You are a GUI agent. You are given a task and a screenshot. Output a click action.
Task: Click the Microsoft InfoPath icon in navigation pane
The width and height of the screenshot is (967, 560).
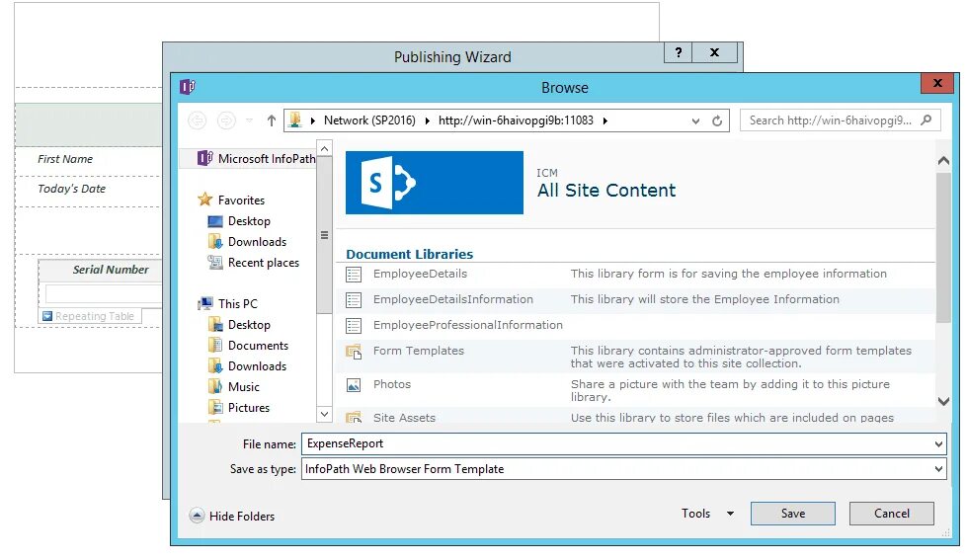pyautogui.click(x=204, y=158)
